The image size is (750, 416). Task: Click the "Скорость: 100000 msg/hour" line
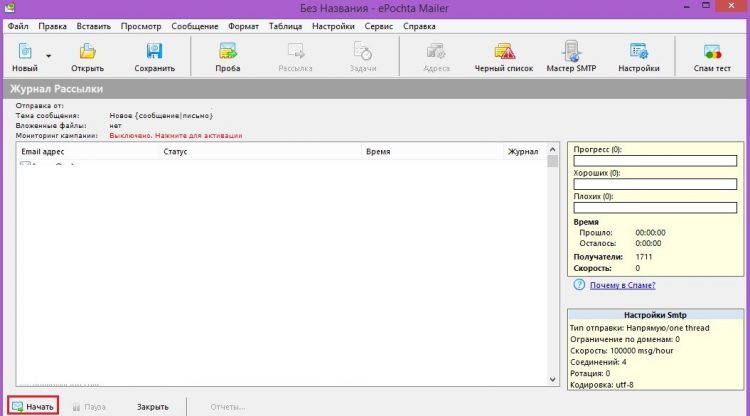(x=622, y=350)
